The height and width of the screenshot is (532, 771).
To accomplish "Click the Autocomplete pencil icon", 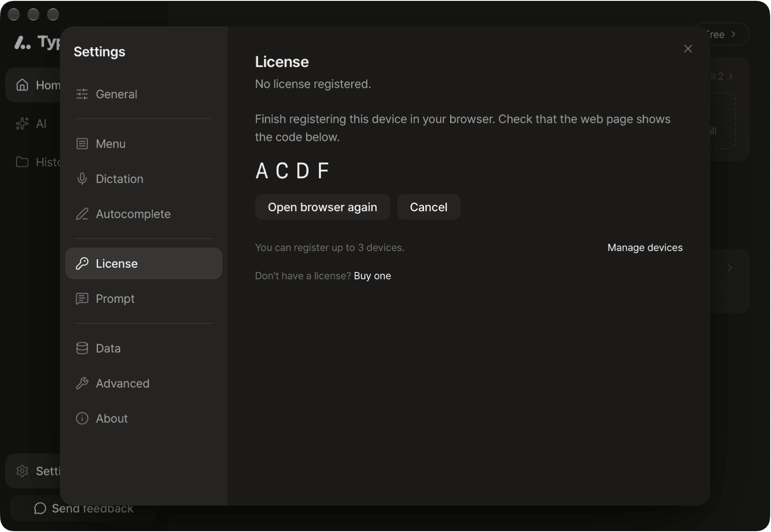I will coord(82,214).
